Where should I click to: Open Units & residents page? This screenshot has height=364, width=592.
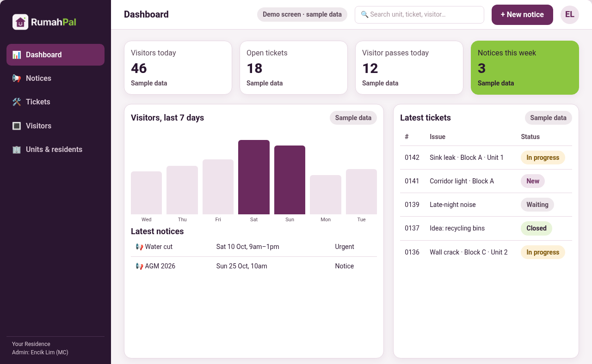tap(55, 149)
